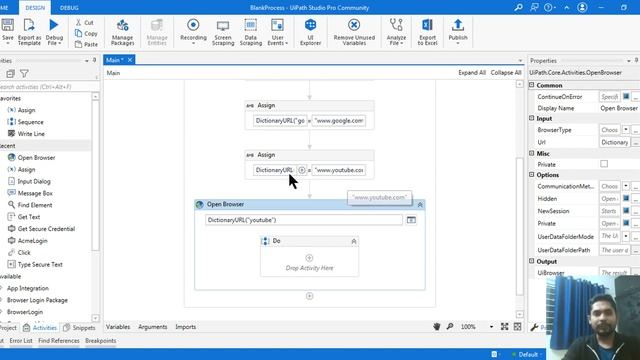The height and width of the screenshot is (360, 640).
Task: Click Expand All in designer
Action: pos(472,73)
